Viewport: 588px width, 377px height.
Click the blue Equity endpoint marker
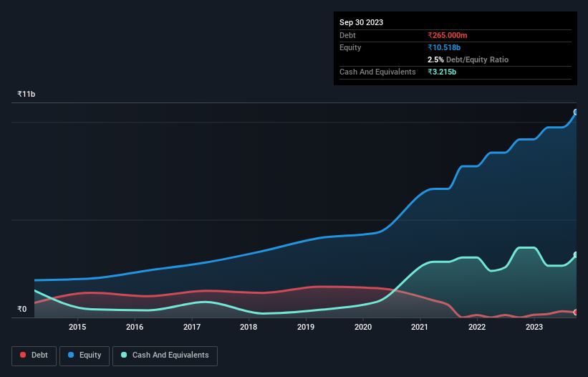coord(576,112)
